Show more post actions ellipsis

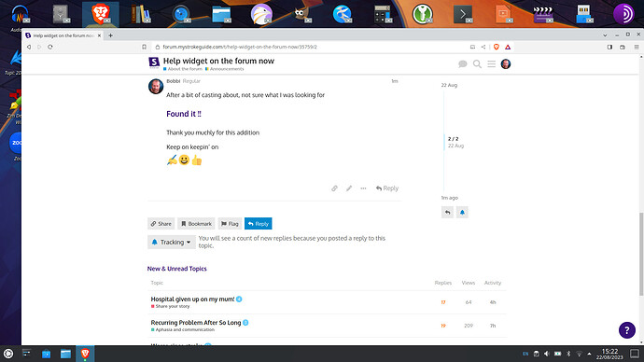363,188
